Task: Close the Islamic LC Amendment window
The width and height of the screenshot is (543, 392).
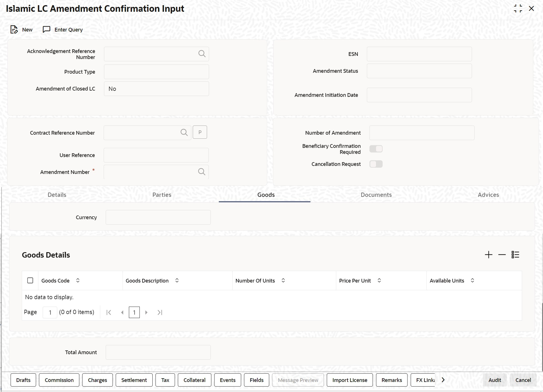Action: coord(532,9)
